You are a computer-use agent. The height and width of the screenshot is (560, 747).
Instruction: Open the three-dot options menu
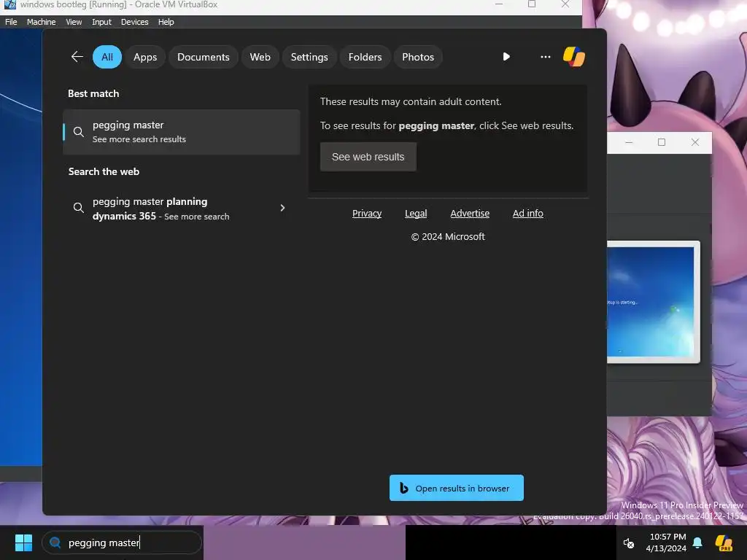tap(546, 57)
